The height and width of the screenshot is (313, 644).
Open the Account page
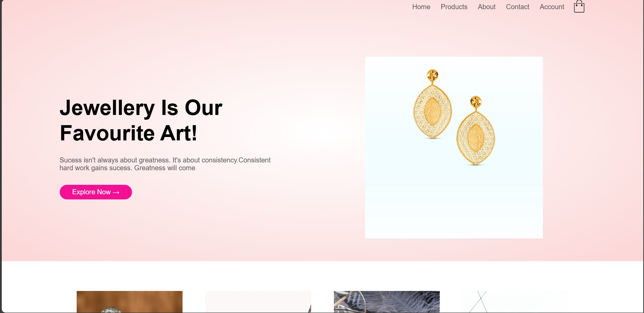click(552, 7)
